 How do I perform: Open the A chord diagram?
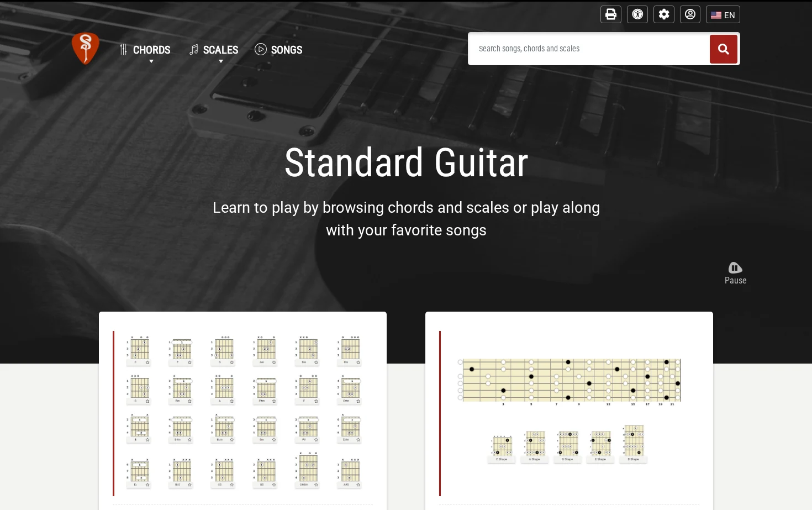click(223, 390)
